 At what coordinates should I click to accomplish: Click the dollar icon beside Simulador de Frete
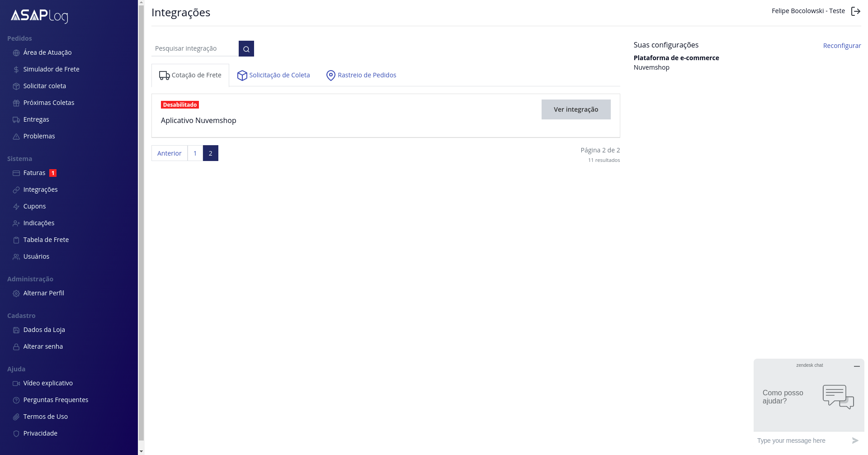click(16, 70)
